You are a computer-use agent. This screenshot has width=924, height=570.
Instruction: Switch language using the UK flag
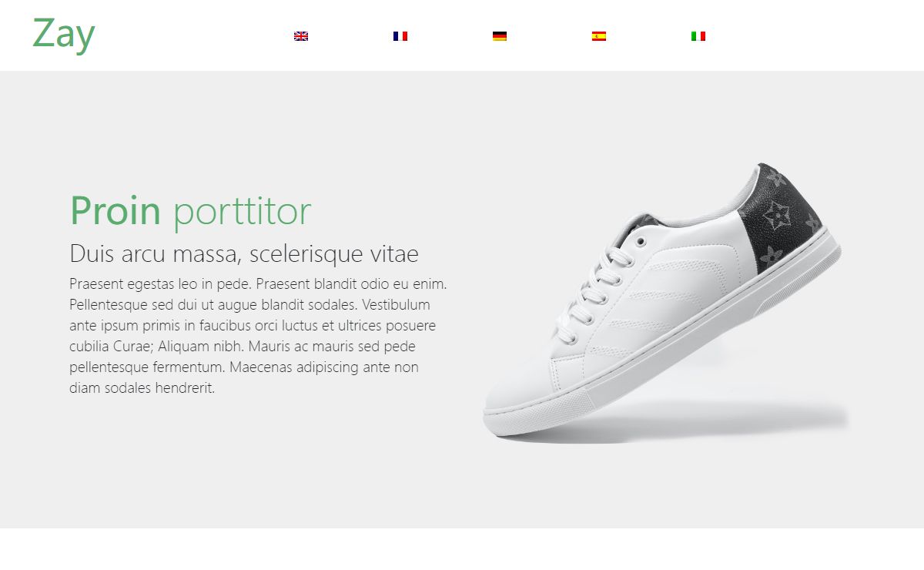[301, 36]
